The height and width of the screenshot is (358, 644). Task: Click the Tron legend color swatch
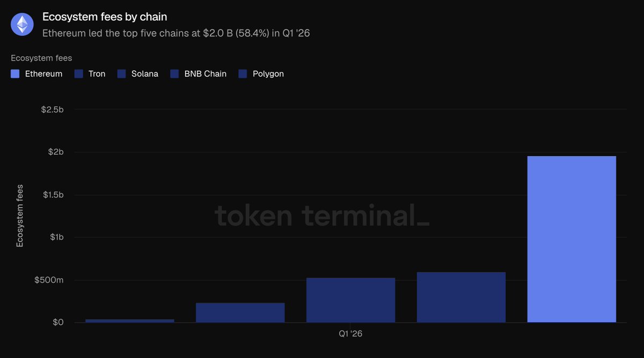tap(78, 74)
